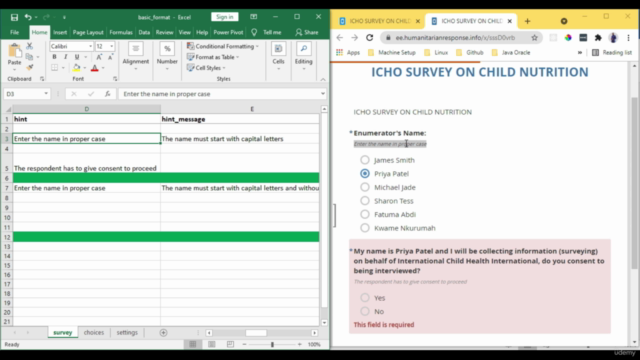
Task: Open browser Extensions puzzle icon
Action: coord(598,38)
